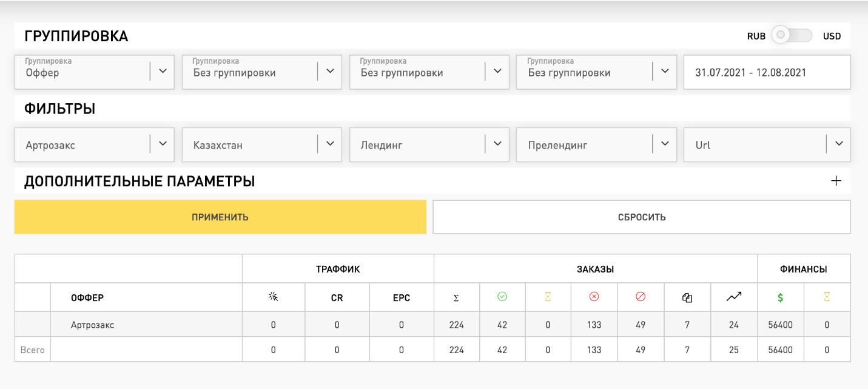Click value 49 in the Всего row
Screen dimensions: 868x389
tap(641, 350)
